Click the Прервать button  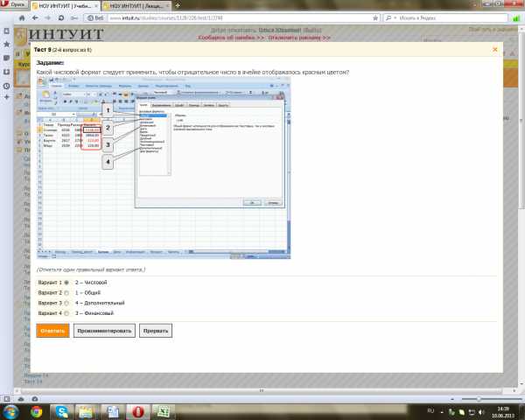tap(156, 331)
